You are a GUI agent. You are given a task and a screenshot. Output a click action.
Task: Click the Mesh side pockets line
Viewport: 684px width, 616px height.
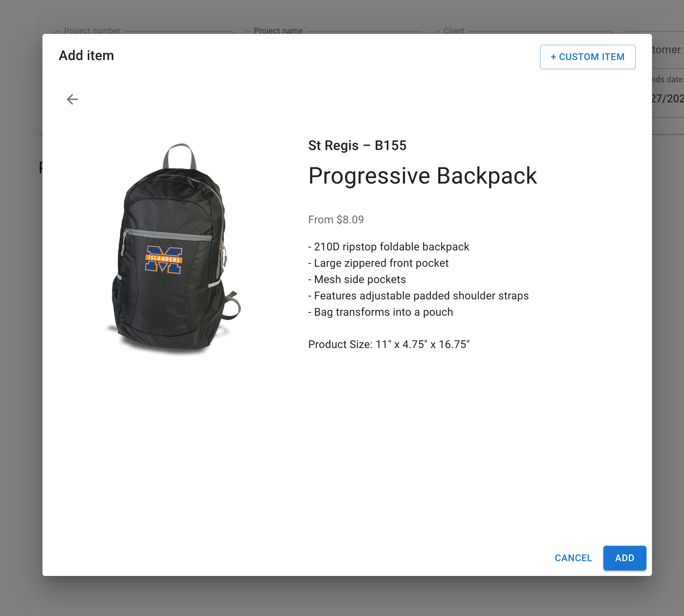tap(357, 279)
